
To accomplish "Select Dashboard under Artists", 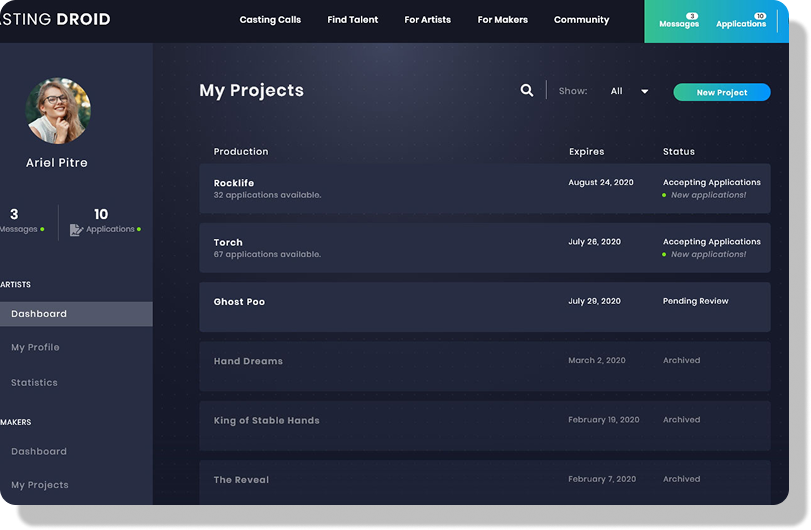I will click(76, 314).
